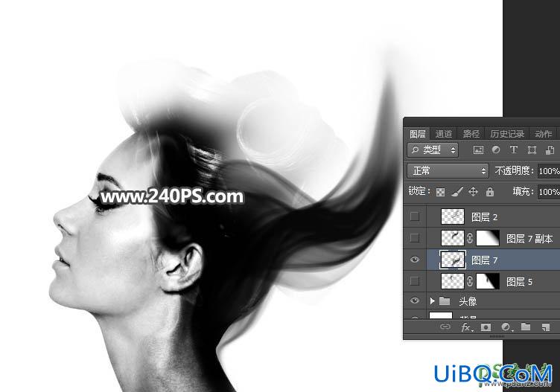The height and width of the screenshot is (392, 560).
Task: Show the 图层 5 layer visibility
Action: [x=415, y=281]
